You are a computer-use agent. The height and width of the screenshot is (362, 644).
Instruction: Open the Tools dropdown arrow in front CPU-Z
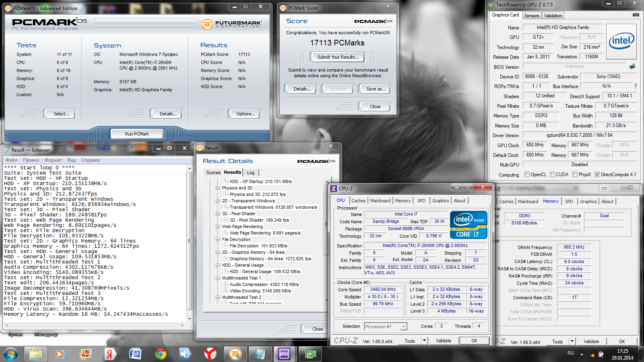pos(424,341)
